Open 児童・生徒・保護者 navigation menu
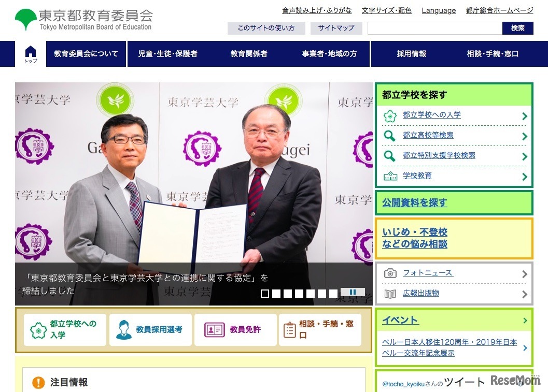This screenshot has height=392, width=548. (168, 54)
